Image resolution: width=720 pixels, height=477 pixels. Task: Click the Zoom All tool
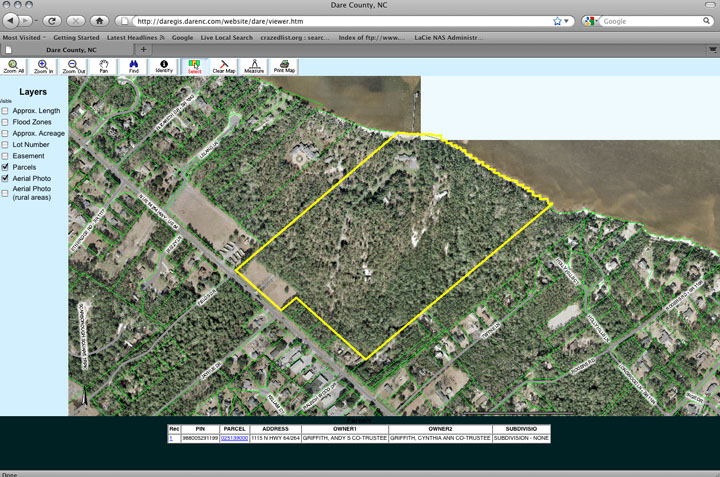[x=13, y=67]
